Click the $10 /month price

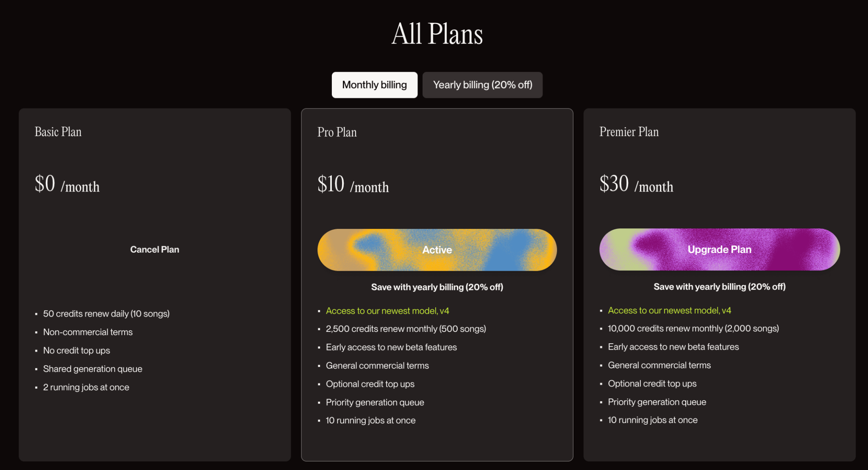353,185
